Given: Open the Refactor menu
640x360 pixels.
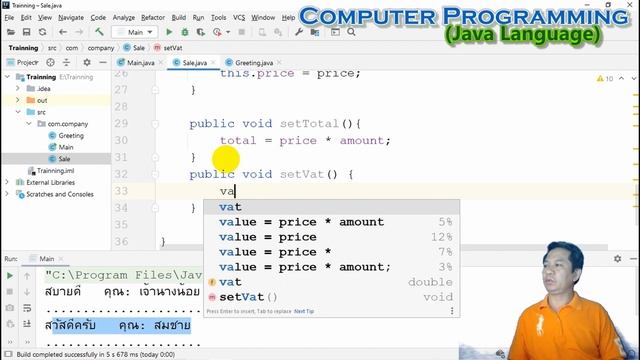Looking at the screenshot, I should pyautogui.click(x=153, y=18).
